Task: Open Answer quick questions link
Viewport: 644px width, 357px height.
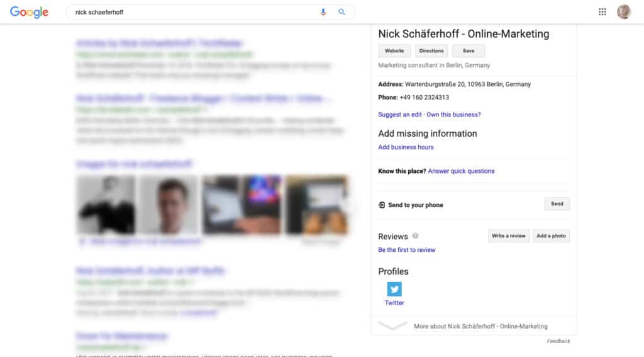Action: tap(461, 171)
